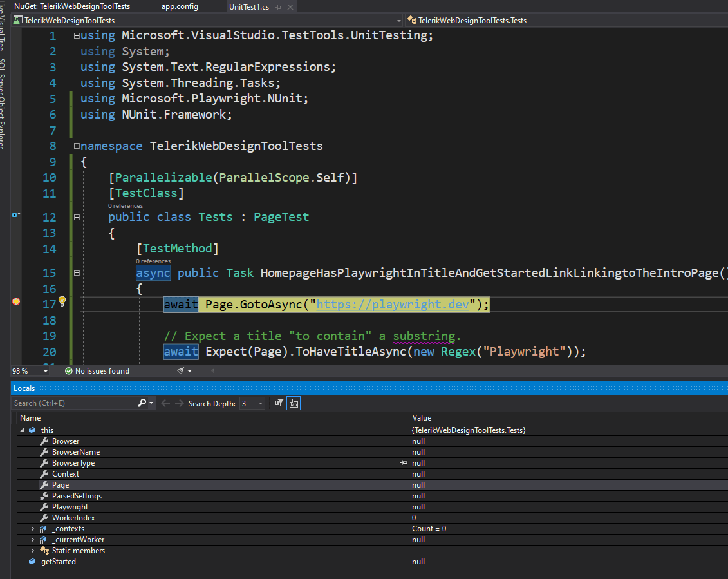Click the _contexts field icon

pyautogui.click(x=43, y=529)
